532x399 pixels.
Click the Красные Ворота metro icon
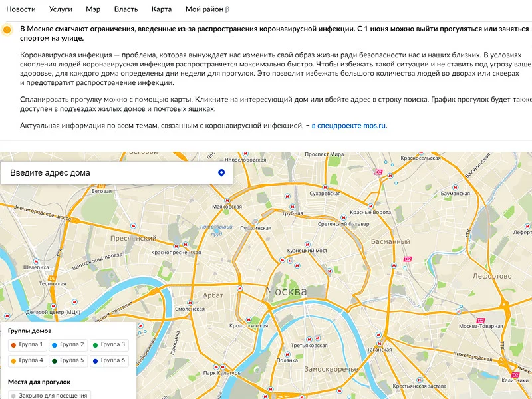click(370, 206)
